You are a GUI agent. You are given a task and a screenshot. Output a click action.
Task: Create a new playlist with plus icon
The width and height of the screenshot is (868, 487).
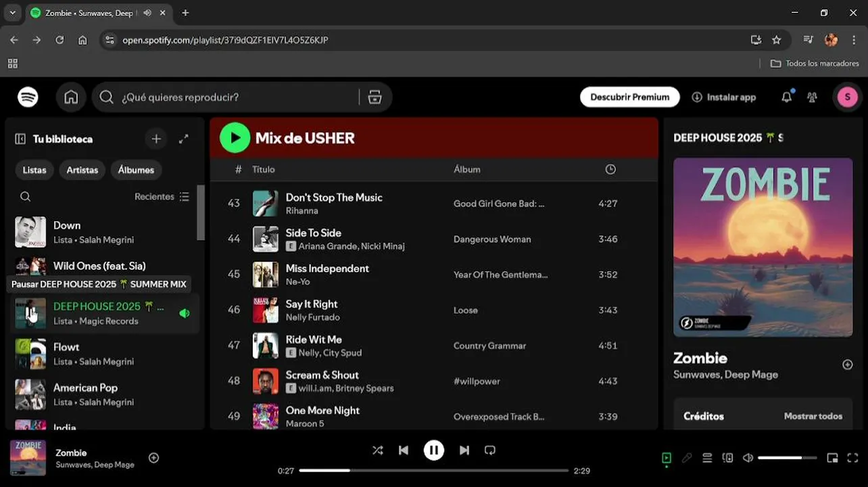tap(156, 139)
